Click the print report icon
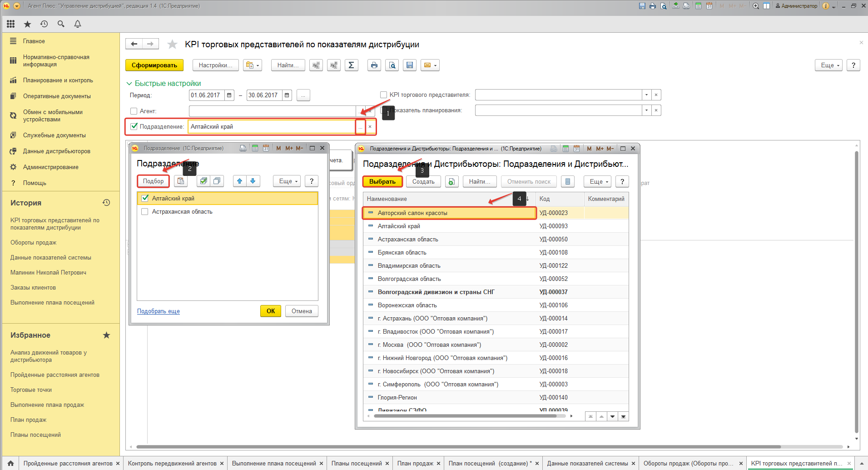Image resolution: width=868 pixels, height=470 pixels. point(374,65)
